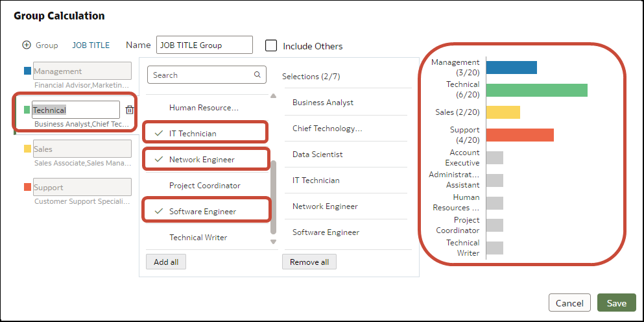Click the green Technical color square
Viewport: 644px width, 322px height.
27,110
